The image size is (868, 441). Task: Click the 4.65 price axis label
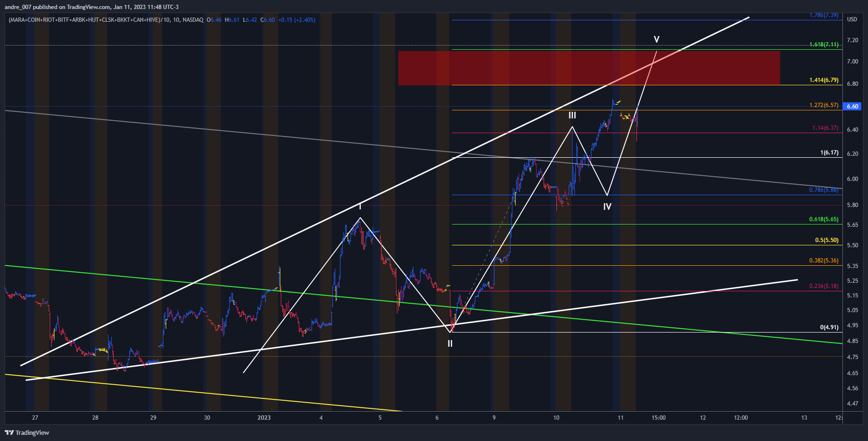(x=852, y=373)
